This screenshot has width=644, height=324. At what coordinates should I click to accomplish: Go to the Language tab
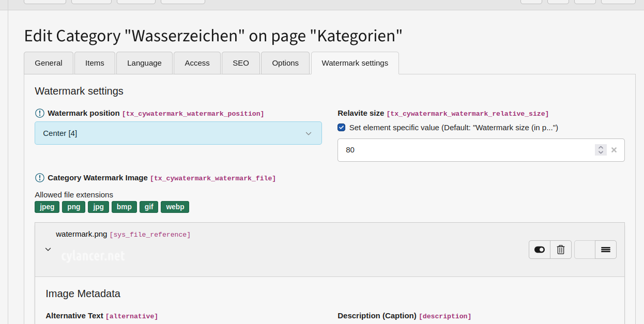tap(144, 63)
